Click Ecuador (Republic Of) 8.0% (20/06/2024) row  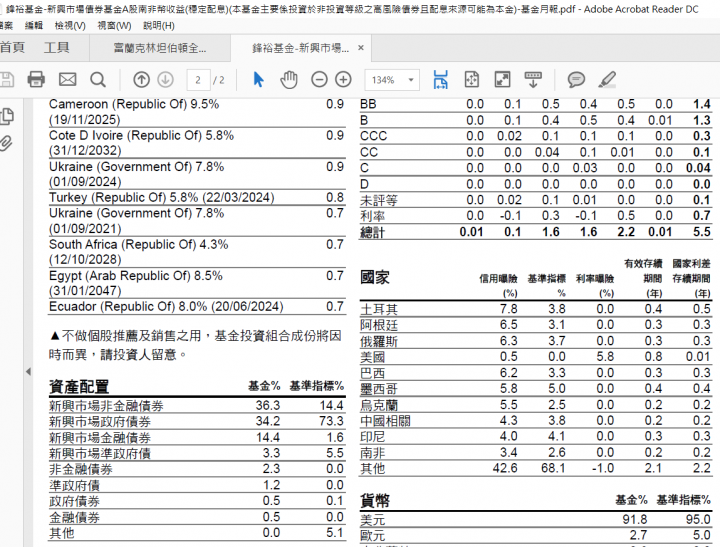pos(197,306)
